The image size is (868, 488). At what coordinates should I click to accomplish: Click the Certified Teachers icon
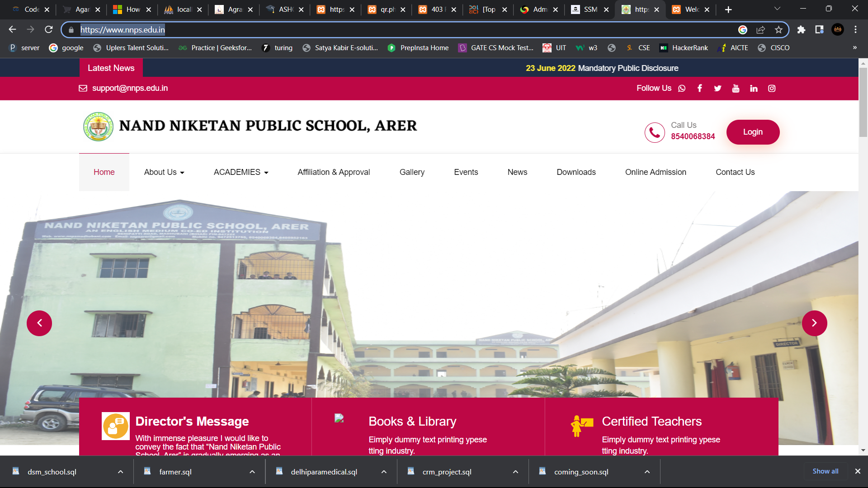pos(582,426)
